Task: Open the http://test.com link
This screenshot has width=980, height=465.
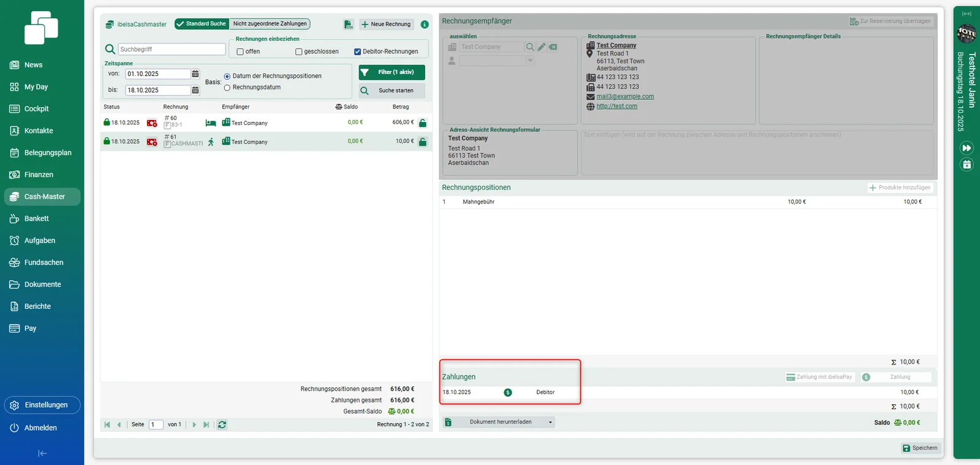Action: coord(617,106)
